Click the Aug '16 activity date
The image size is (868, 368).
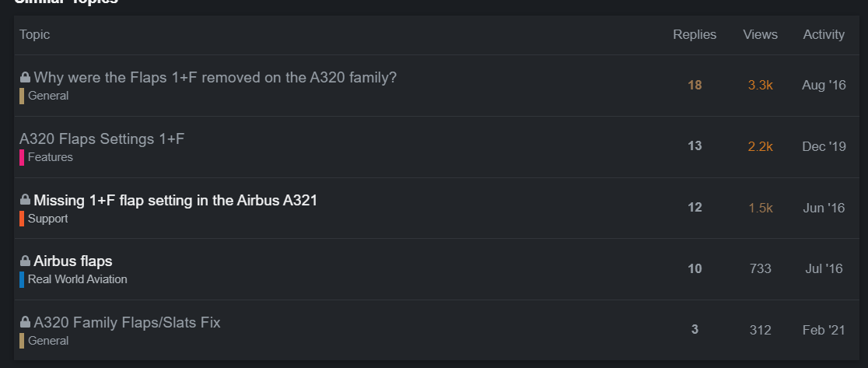824,86
